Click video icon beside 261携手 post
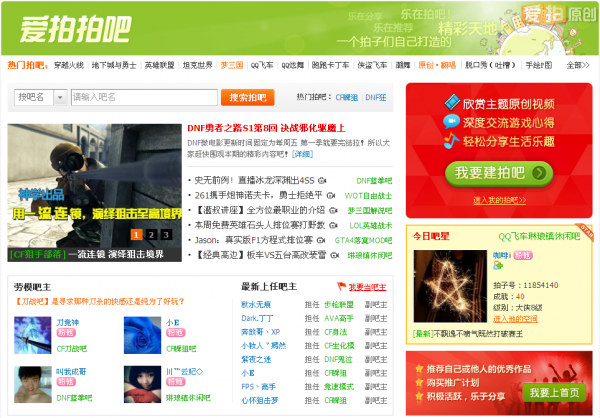Image resolution: width=600 pixels, height=418 pixels. click(x=331, y=196)
